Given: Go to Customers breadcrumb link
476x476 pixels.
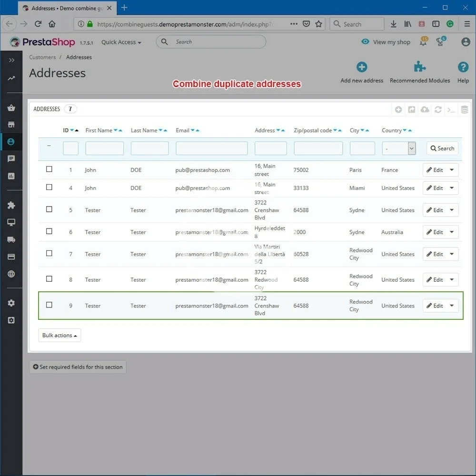Looking at the screenshot, I should coord(42,57).
